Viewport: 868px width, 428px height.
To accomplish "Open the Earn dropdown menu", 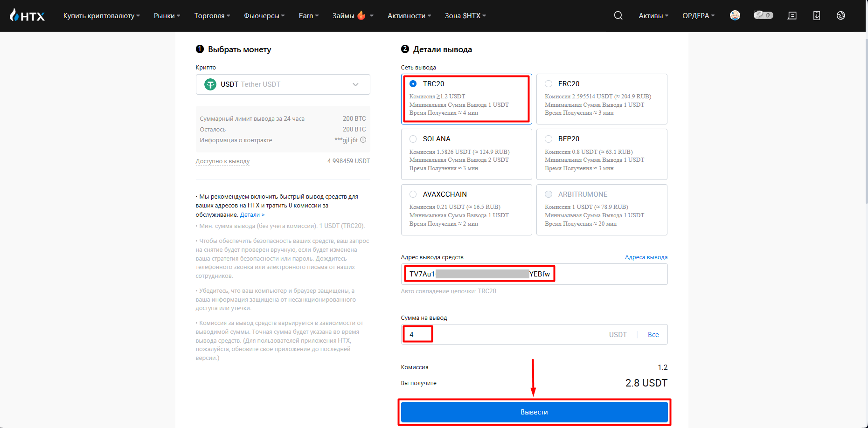I will pos(309,16).
